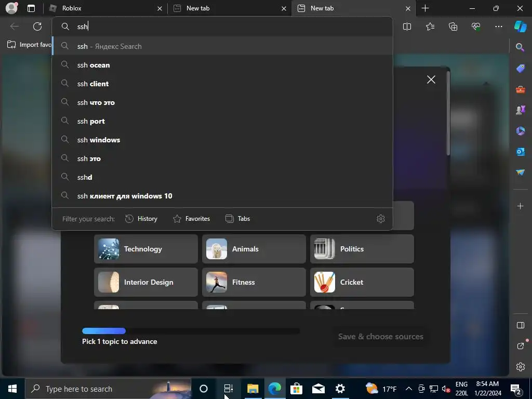Open Browser essentials heart icon
This screenshot has width=532, height=399.
(x=476, y=26)
